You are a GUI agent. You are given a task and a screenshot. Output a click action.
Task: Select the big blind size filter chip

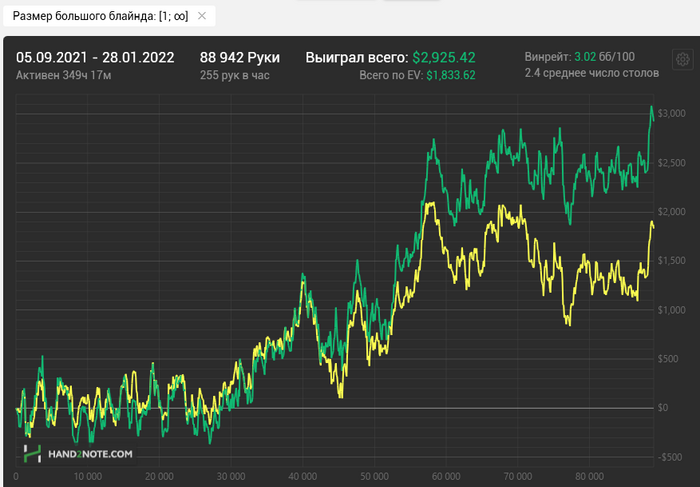tap(109, 16)
